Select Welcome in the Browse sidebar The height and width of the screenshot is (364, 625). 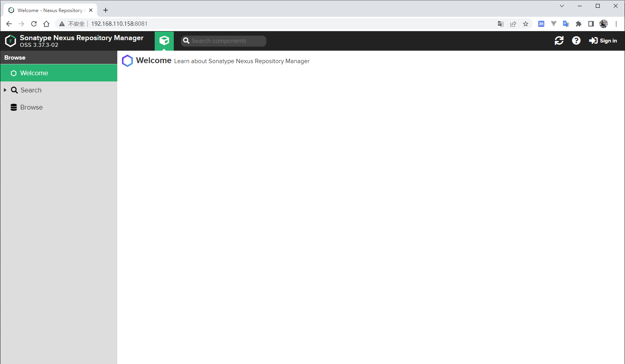(59, 73)
